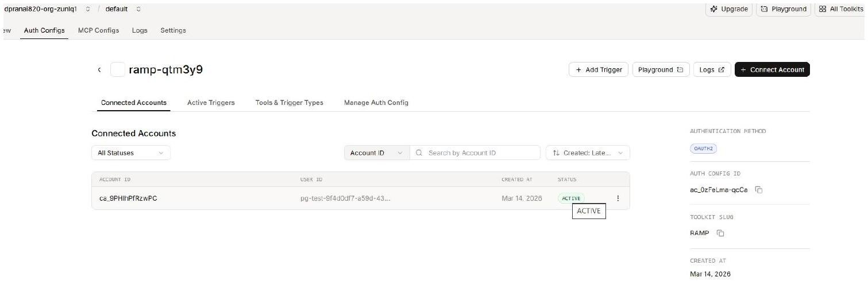Copy the RAMP toolkit slug

coord(720,233)
